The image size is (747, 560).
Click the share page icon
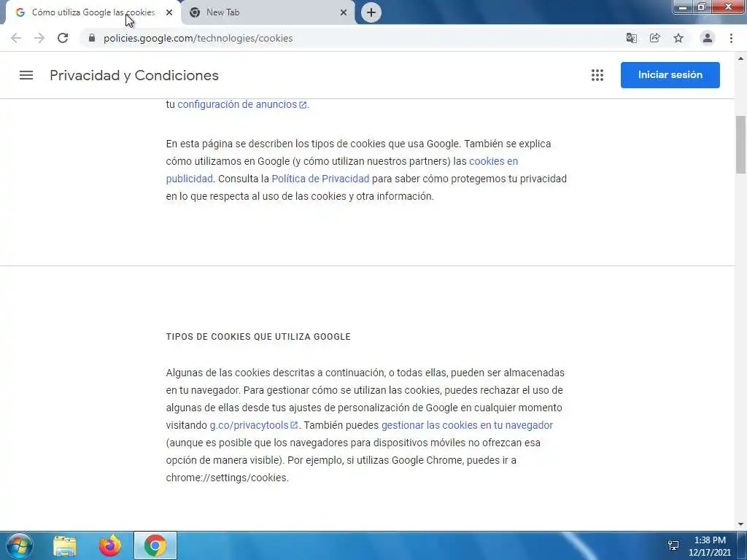(x=655, y=38)
